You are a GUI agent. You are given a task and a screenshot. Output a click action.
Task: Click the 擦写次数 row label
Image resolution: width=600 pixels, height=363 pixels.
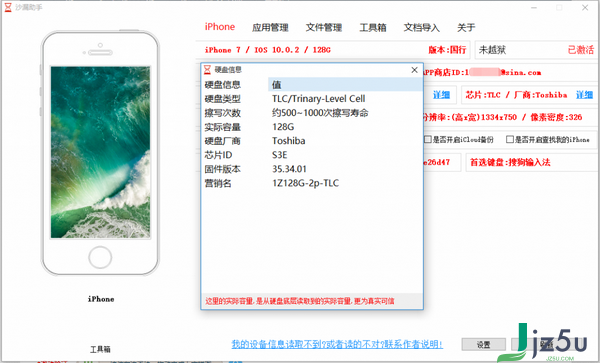point(222,113)
